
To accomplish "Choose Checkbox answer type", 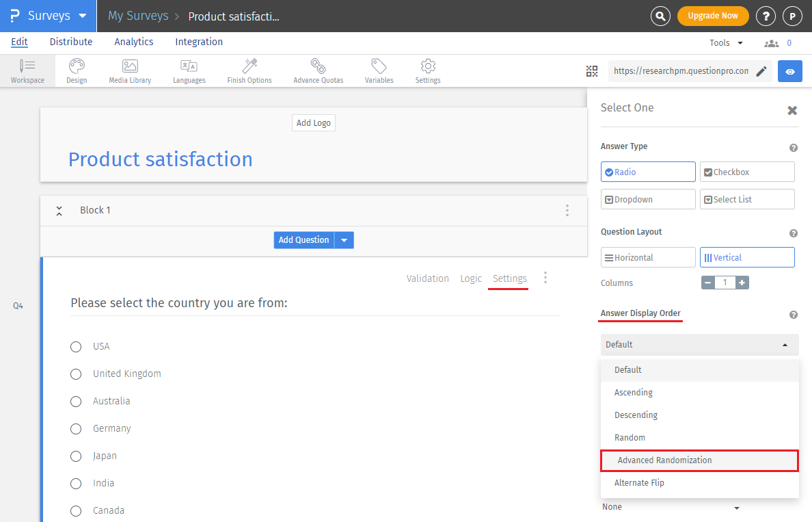I will pos(746,172).
